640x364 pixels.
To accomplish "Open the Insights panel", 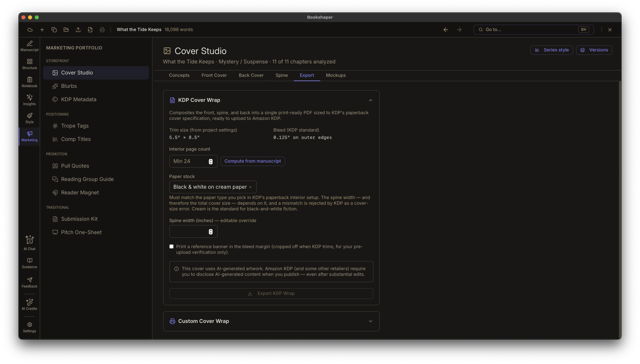I will pyautogui.click(x=29, y=100).
